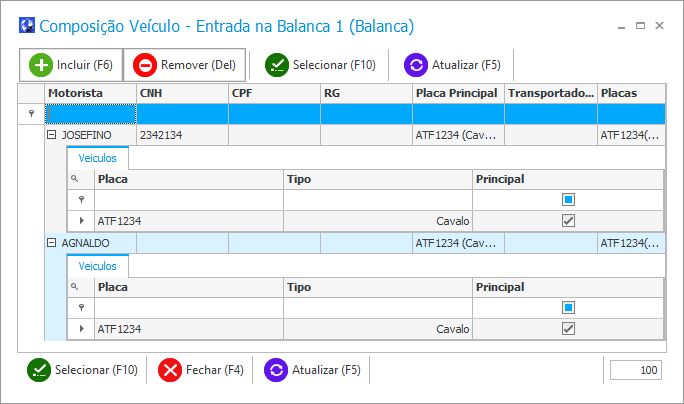Click the Motorista filter cell in the blue row
Screen dimensions: 684x404
91,114
